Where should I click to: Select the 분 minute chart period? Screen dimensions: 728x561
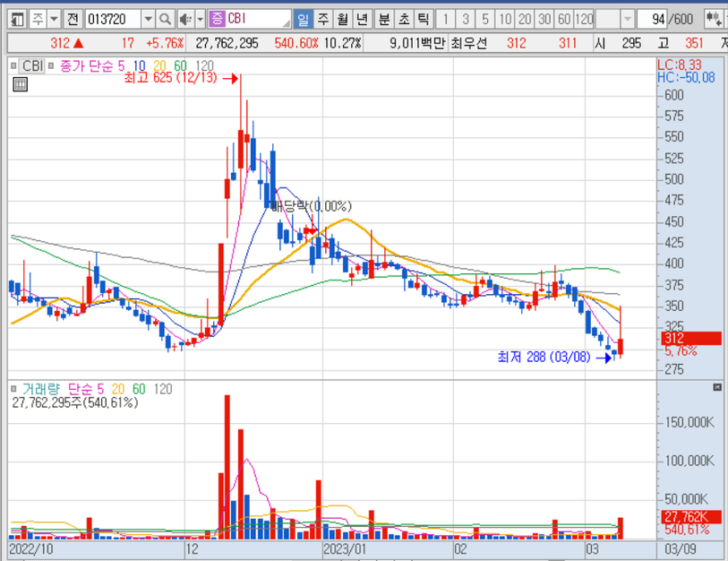click(384, 19)
